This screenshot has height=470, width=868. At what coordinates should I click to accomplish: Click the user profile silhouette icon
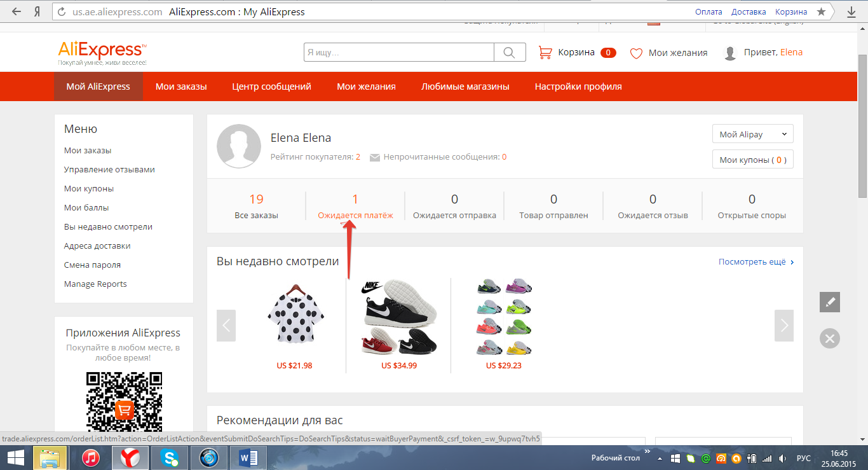tap(730, 53)
